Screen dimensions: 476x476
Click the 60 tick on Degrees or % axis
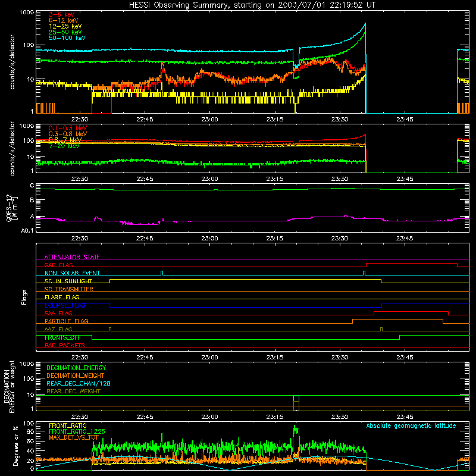[30, 441]
